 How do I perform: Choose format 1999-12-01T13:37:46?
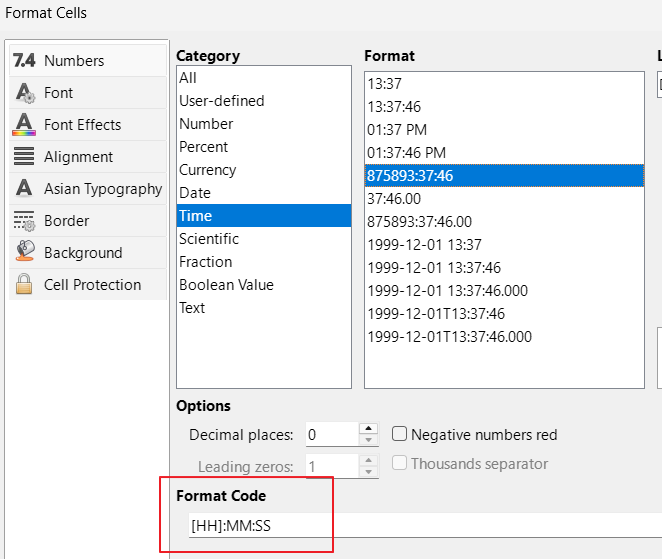click(504, 314)
